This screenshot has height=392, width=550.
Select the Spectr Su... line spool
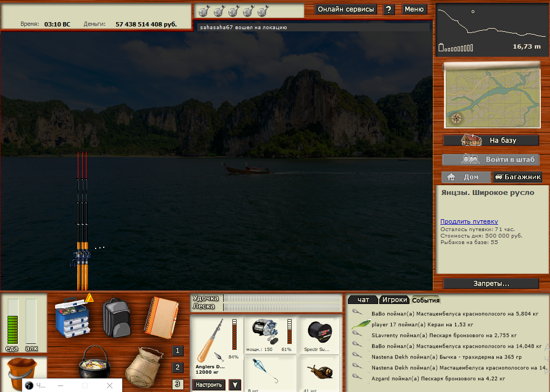[x=319, y=335]
